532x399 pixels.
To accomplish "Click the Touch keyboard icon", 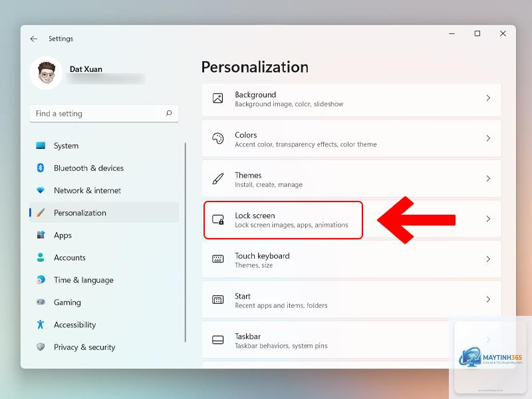I will click(x=218, y=259).
